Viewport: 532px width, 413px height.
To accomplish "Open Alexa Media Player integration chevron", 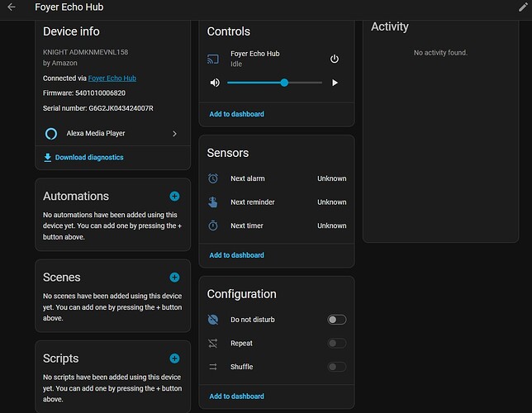I will [174, 134].
